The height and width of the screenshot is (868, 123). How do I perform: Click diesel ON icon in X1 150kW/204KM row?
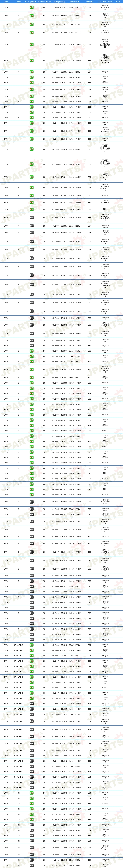pos(31,848)
